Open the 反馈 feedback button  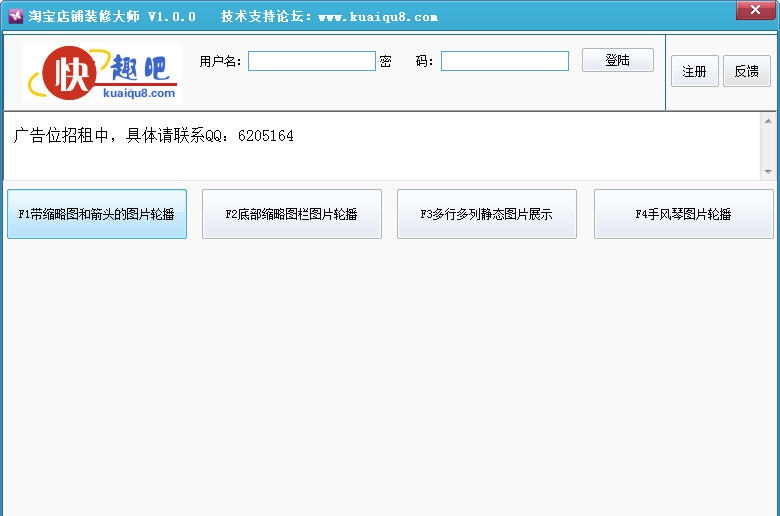(x=747, y=71)
